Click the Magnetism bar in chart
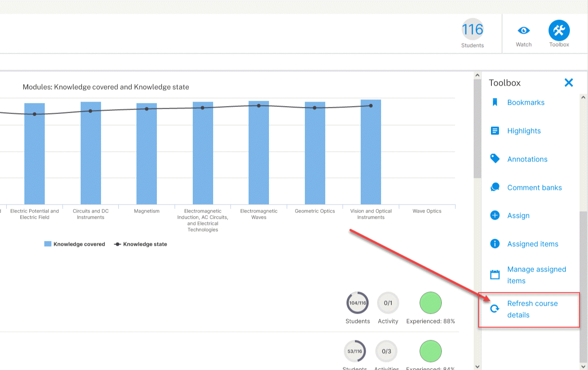This screenshot has height=370, width=588. pyautogui.click(x=147, y=154)
